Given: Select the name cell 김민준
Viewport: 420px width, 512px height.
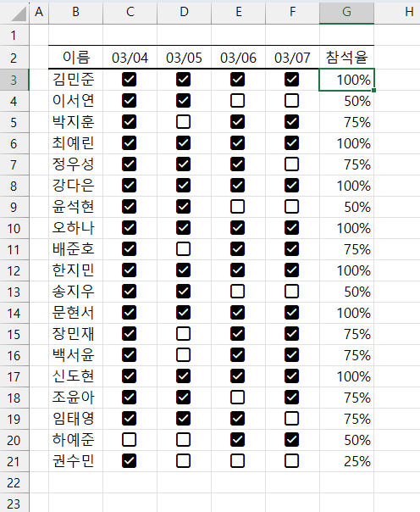Looking at the screenshot, I should pos(75,80).
